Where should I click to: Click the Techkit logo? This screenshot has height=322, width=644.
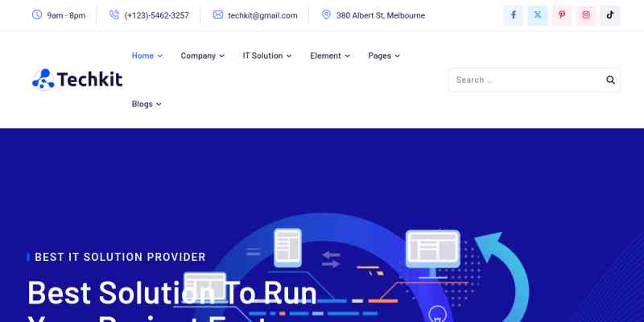tap(77, 79)
